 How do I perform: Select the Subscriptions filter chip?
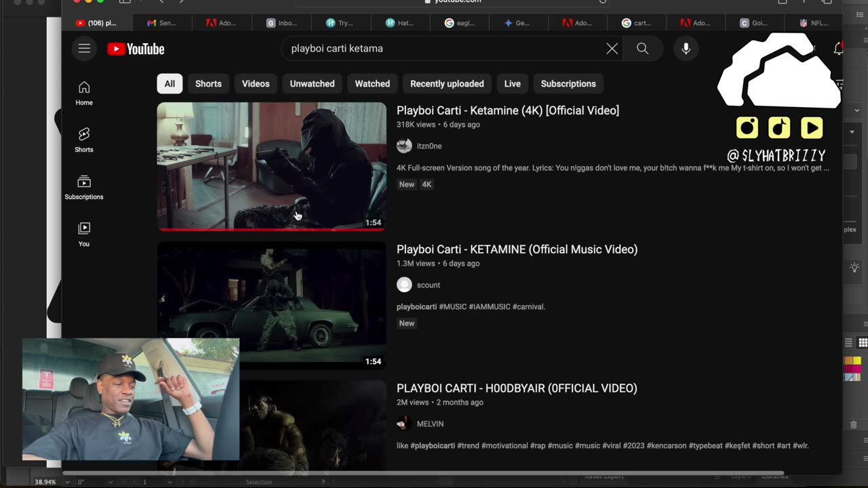pos(568,83)
